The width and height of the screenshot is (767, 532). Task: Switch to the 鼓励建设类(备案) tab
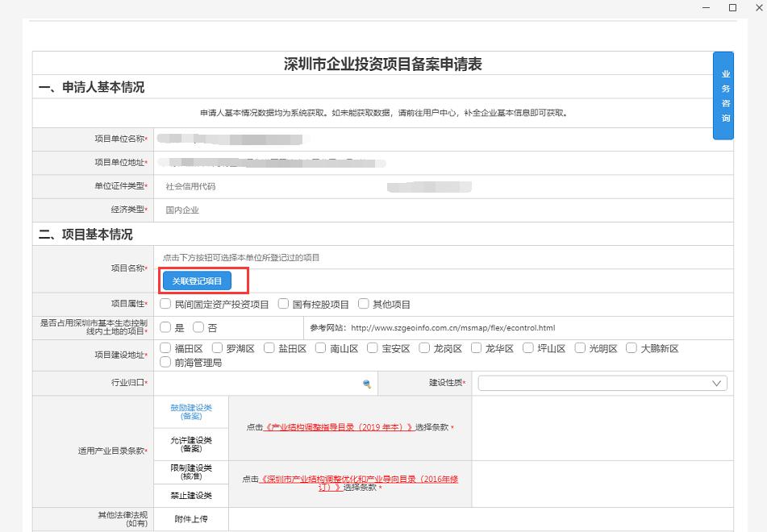191,412
